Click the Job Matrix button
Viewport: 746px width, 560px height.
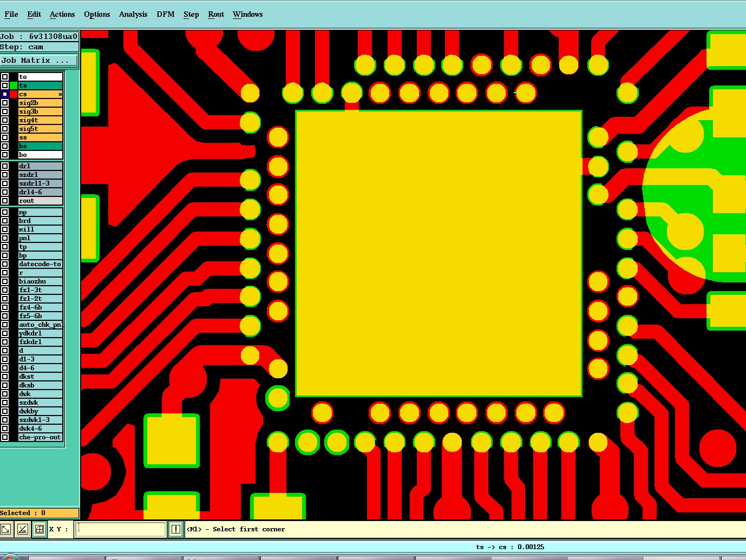tap(39, 60)
